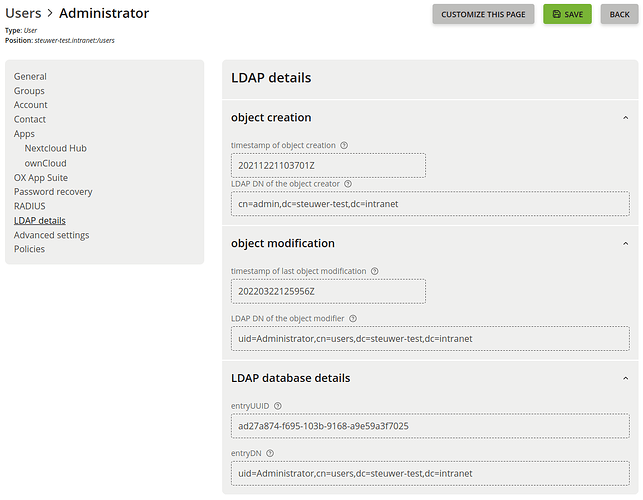This screenshot has width=643, height=500.
Task: Collapse the LDAP database details section
Action: coord(625,378)
